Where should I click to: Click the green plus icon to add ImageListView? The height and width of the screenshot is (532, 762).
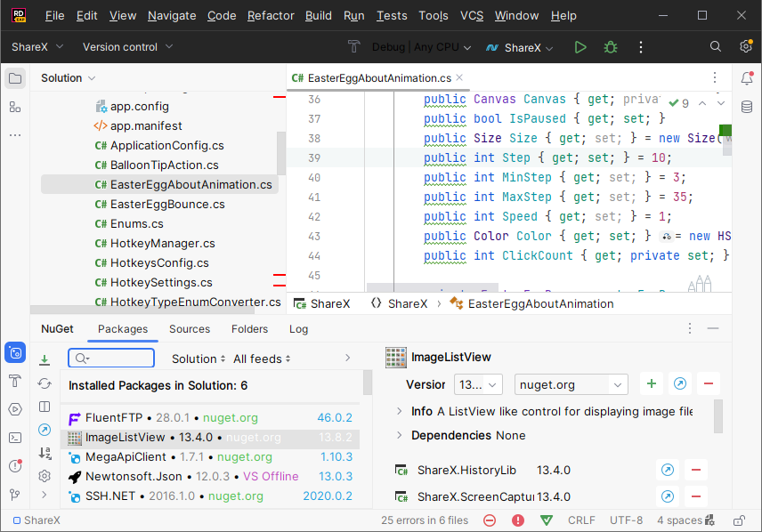click(652, 384)
